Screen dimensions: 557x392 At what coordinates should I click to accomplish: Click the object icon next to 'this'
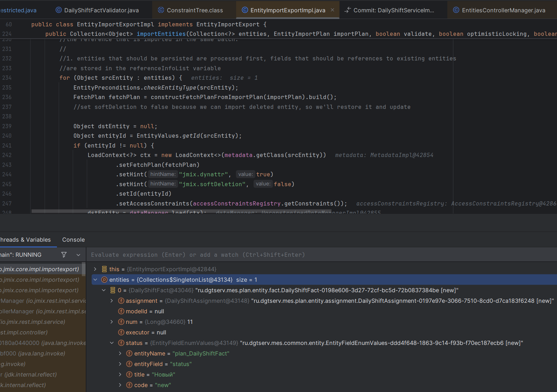[104, 269]
